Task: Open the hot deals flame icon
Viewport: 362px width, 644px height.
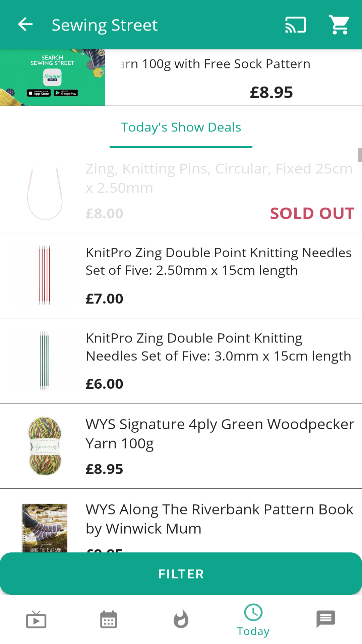Action: (x=181, y=620)
